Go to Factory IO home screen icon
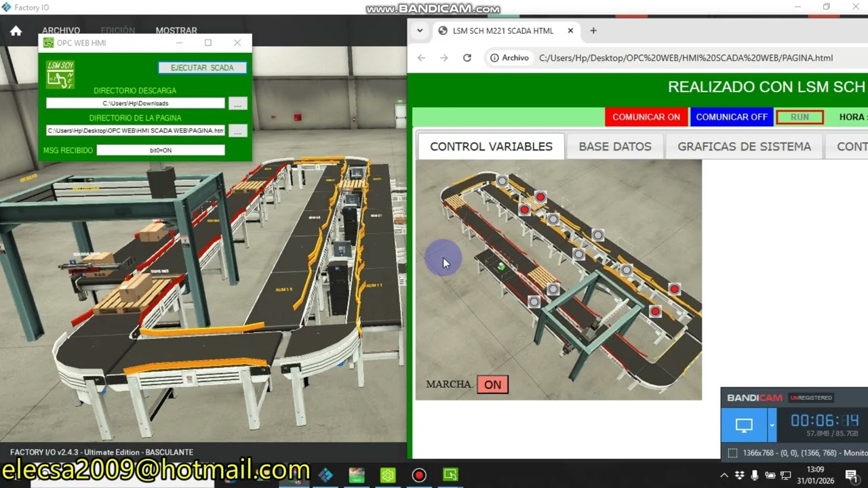 16,30
